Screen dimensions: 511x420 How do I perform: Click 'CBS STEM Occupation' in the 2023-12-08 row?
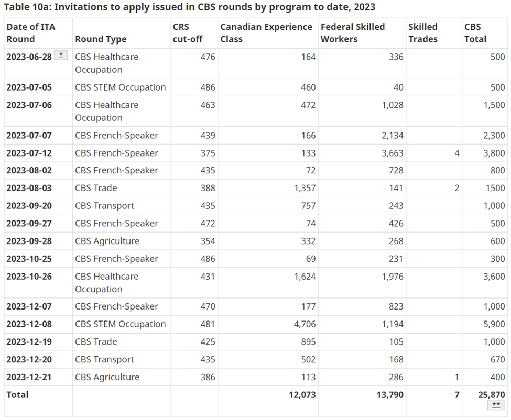(x=120, y=324)
